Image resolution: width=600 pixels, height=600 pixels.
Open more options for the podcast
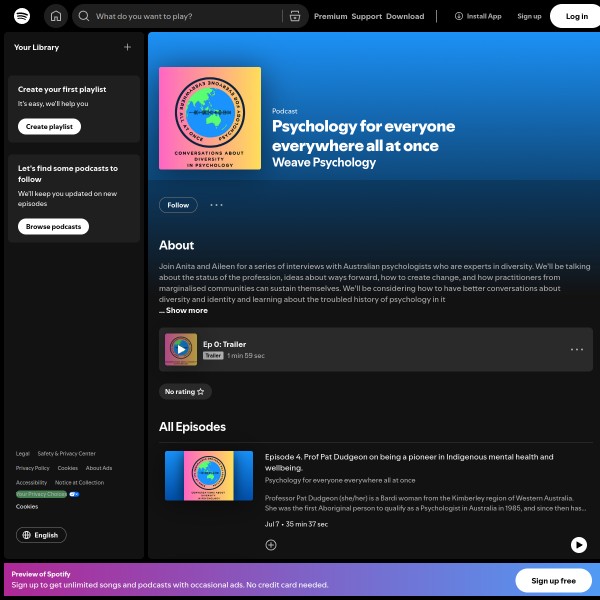click(x=216, y=205)
